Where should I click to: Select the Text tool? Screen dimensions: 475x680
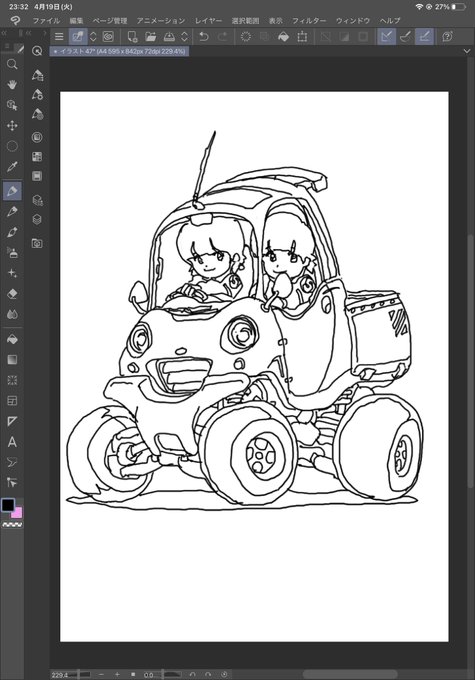point(12,442)
